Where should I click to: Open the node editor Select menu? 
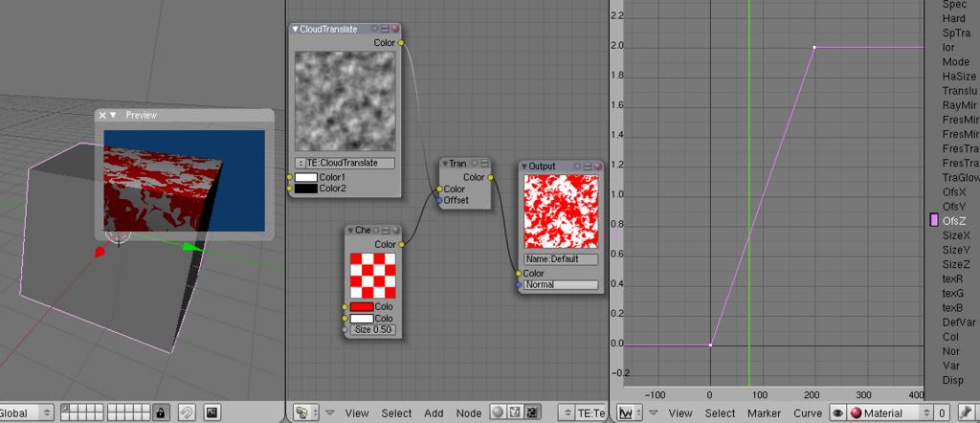(396, 413)
